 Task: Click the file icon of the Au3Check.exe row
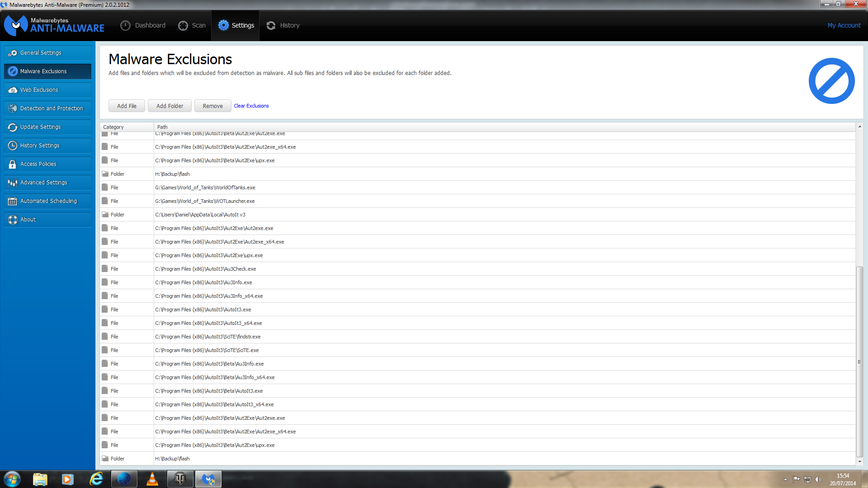point(105,269)
